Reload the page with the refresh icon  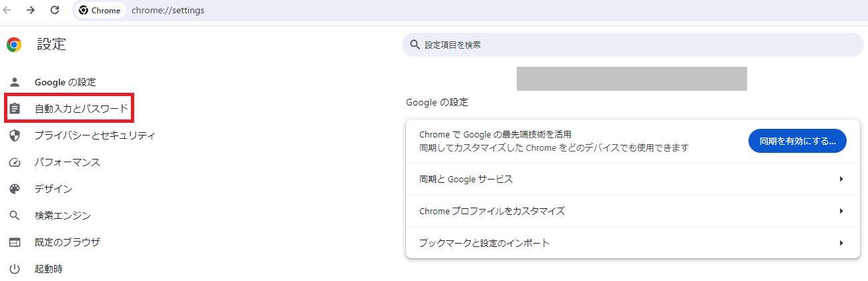point(55,10)
